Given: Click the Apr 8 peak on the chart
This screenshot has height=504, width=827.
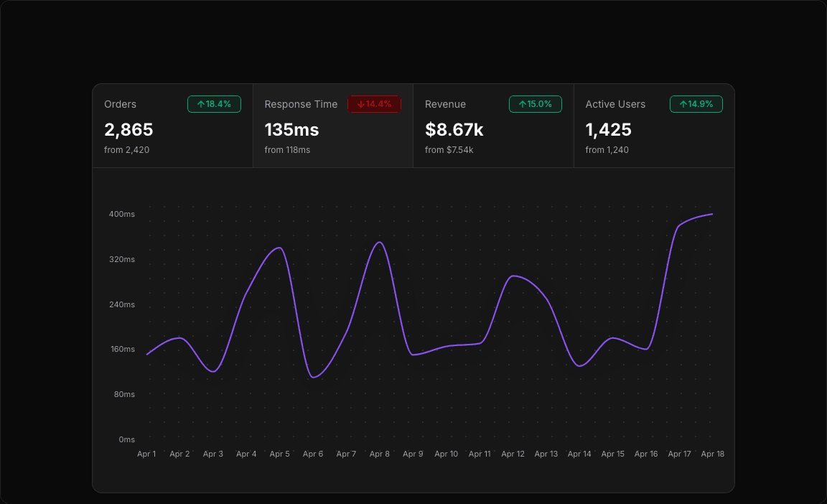Looking at the screenshot, I should click(x=381, y=243).
